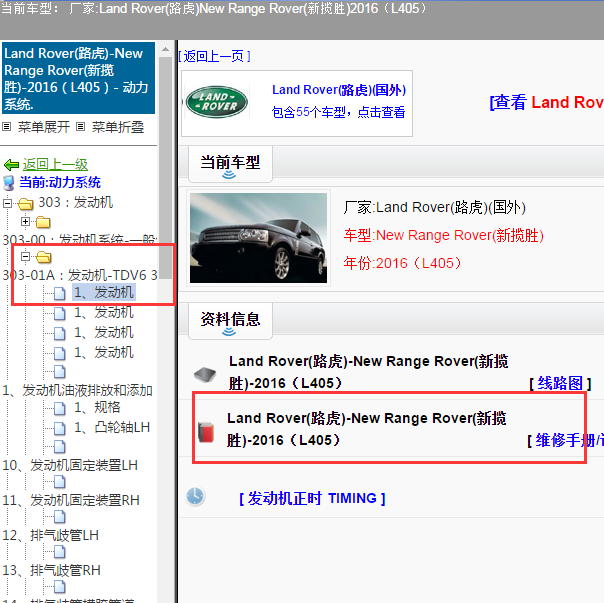The width and height of the screenshot is (604, 603).
Task: Collapse the 303：发动机 tree node
Action: coord(7,203)
